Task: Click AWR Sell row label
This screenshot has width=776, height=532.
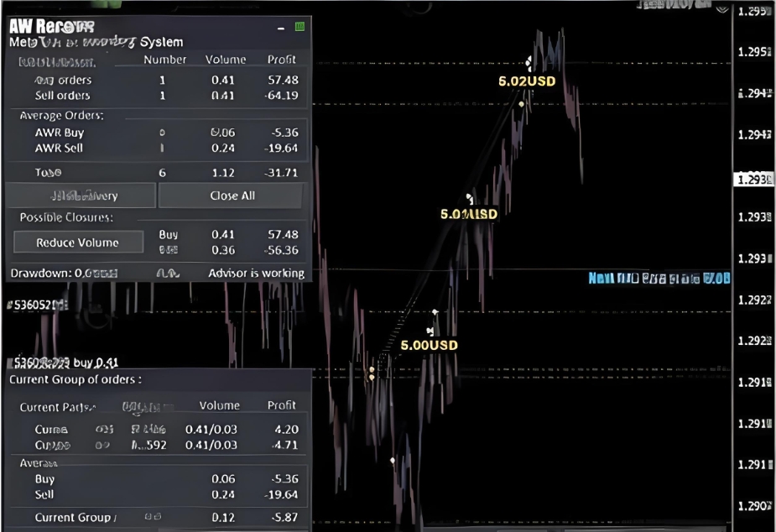Action: point(59,148)
